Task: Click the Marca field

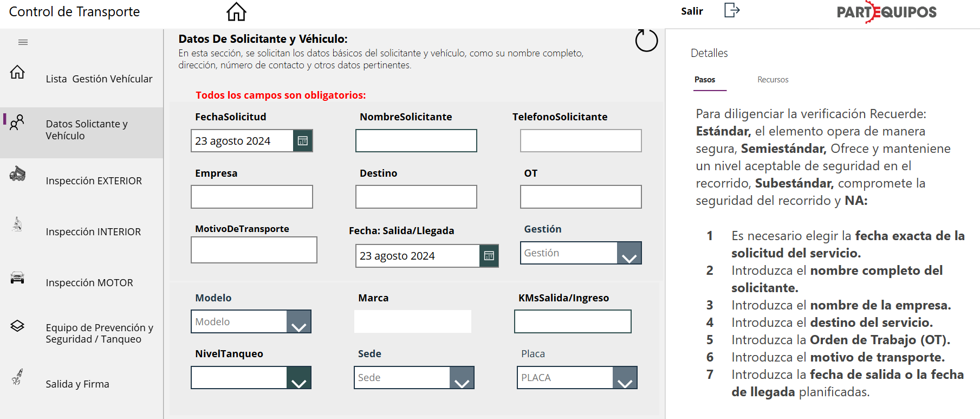Action: pyautogui.click(x=412, y=321)
